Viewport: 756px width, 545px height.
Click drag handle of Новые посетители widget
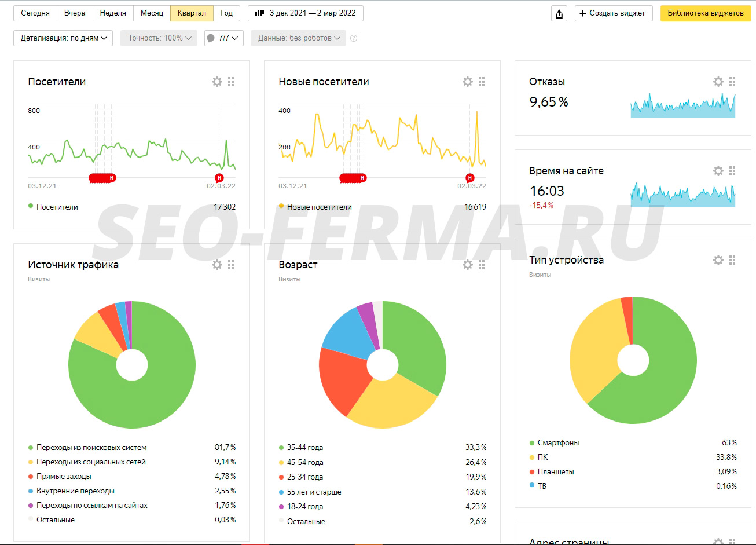pyautogui.click(x=482, y=82)
